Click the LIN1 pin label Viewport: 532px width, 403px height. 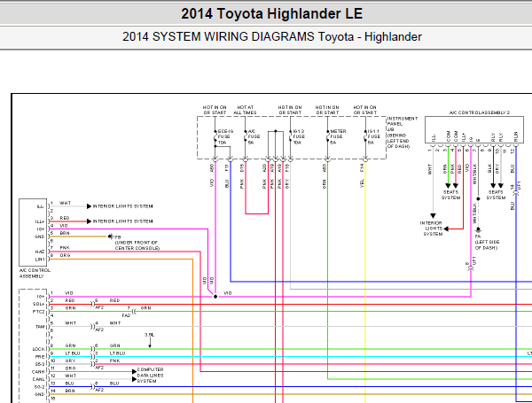[x=40, y=260]
